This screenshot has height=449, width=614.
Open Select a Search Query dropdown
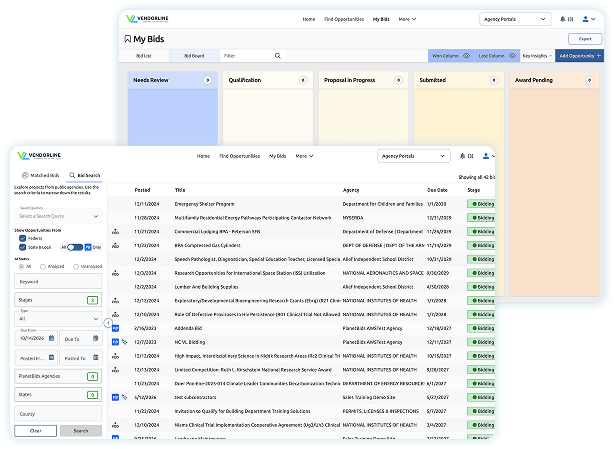click(x=58, y=216)
